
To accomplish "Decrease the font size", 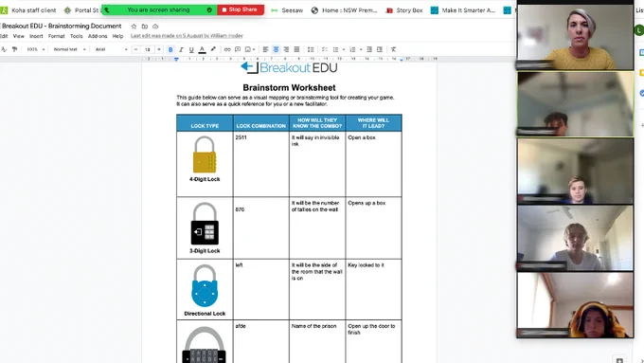I will pos(136,49).
